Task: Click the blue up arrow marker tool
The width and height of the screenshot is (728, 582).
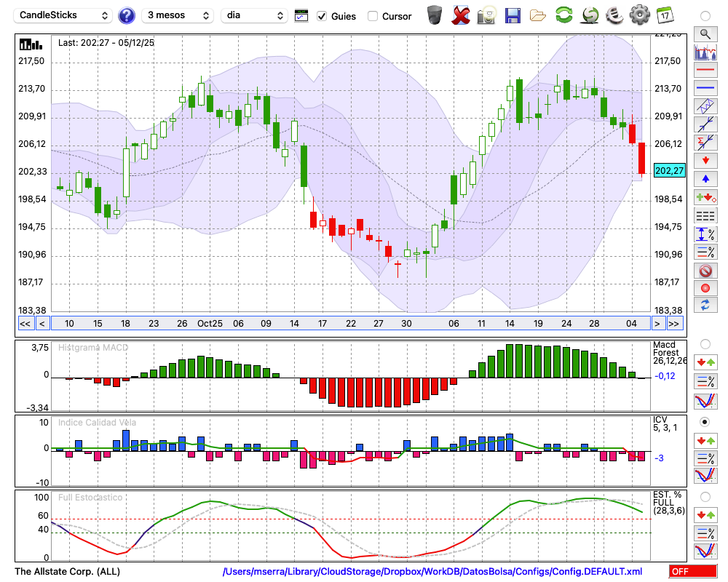Action: click(x=705, y=179)
